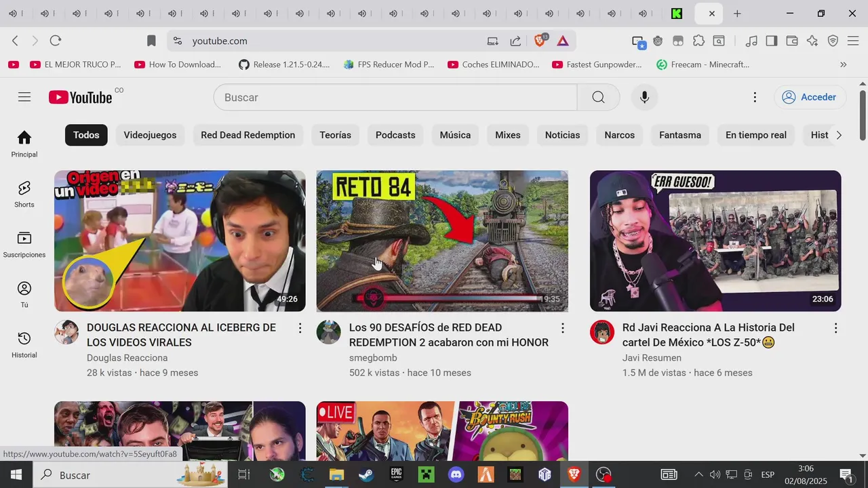This screenshot has height=488, width=868.
Task: Click the Acceder sign-in button
Action: click(810, 97)
